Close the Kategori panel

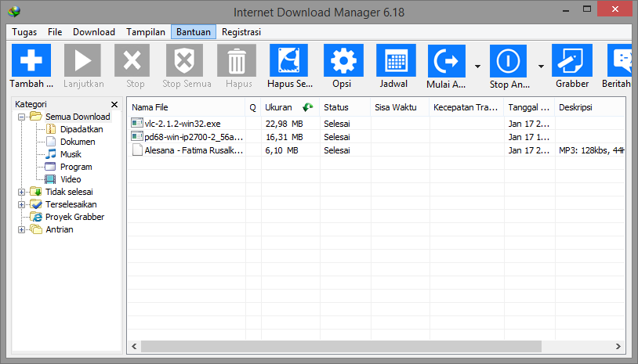click(x=114, y=104)
